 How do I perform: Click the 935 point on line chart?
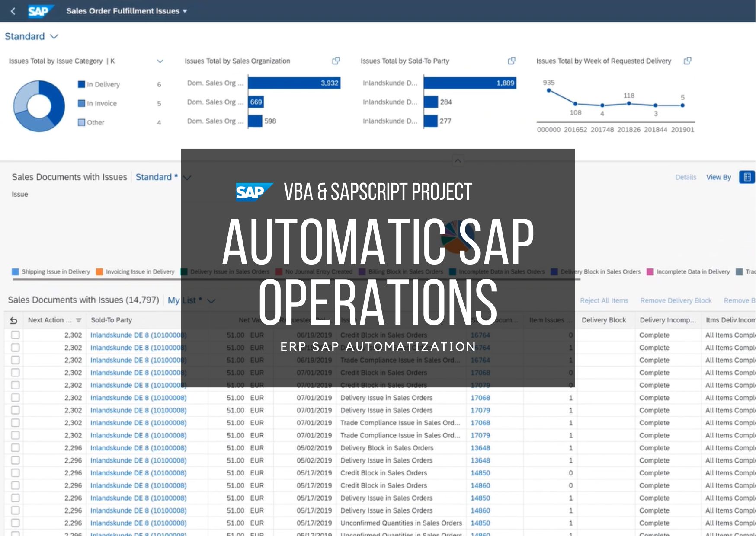click(x=548, y=90)
